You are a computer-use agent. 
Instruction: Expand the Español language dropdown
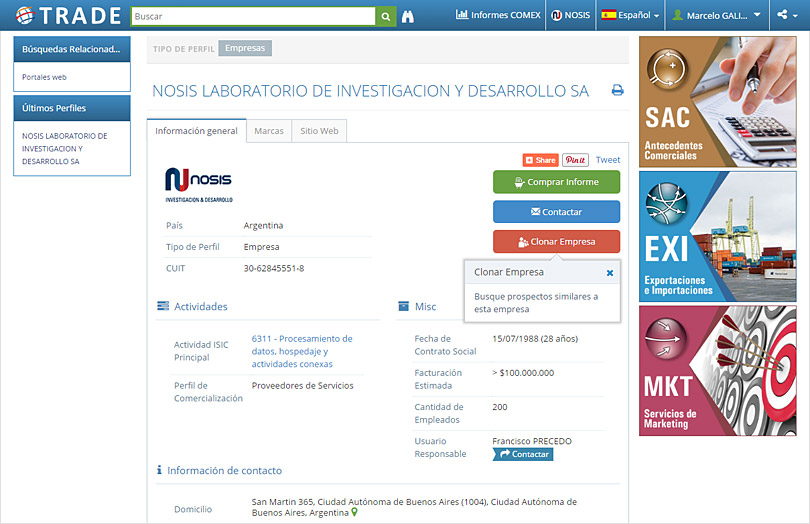630,15
